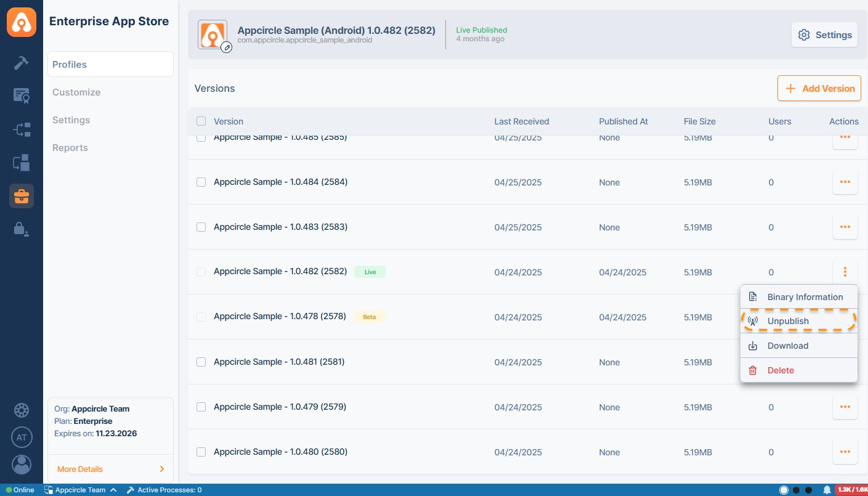Click the app icon edit pencil badge

(x=227, y=47)
